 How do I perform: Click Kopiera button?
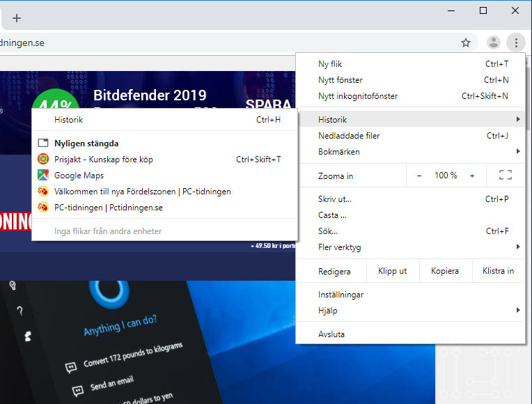coord(445,271)
